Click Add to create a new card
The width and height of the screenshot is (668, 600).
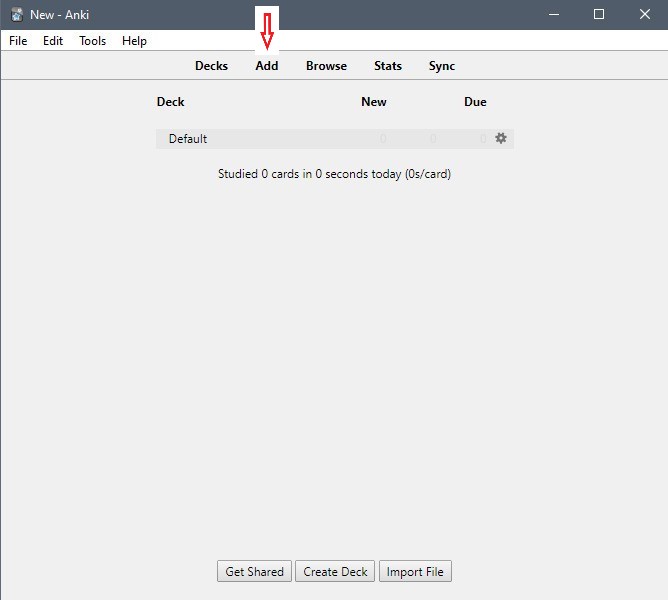coord(267,66)
